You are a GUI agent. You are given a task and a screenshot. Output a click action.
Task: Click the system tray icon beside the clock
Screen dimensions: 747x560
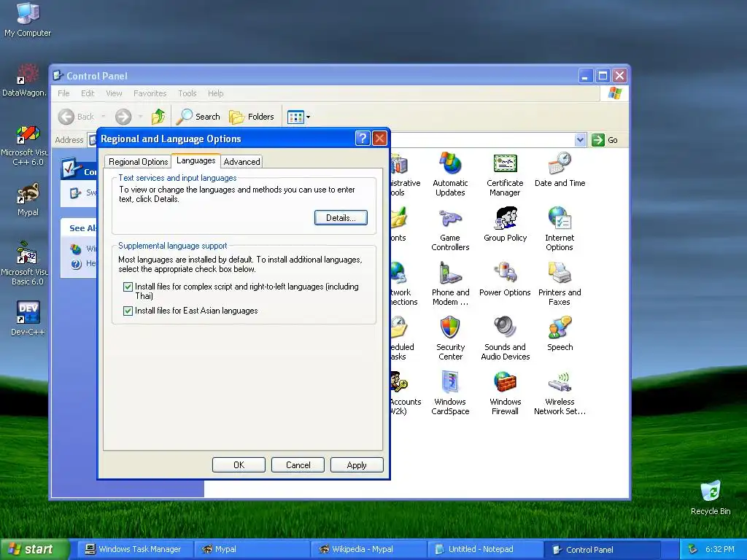pyautogui.click(x=692, y=549)
